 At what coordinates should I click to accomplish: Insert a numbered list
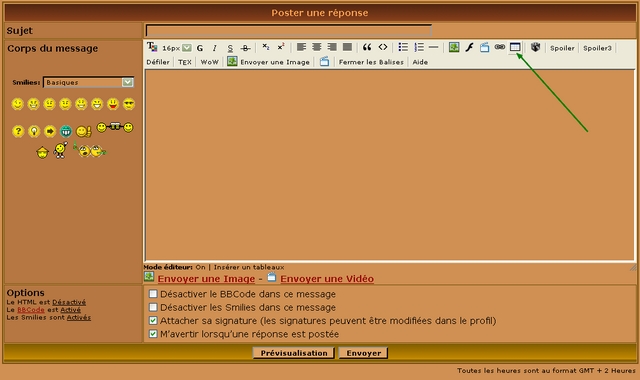click(x=419, y=47)
